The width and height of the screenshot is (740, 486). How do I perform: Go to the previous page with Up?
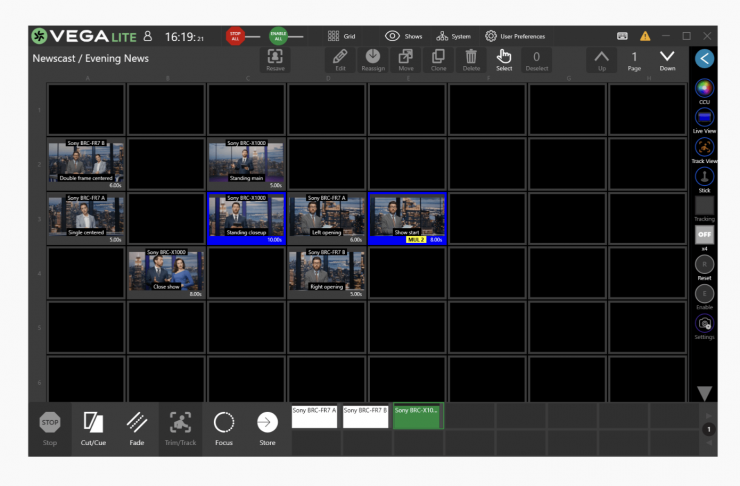[x=601, y=58]
